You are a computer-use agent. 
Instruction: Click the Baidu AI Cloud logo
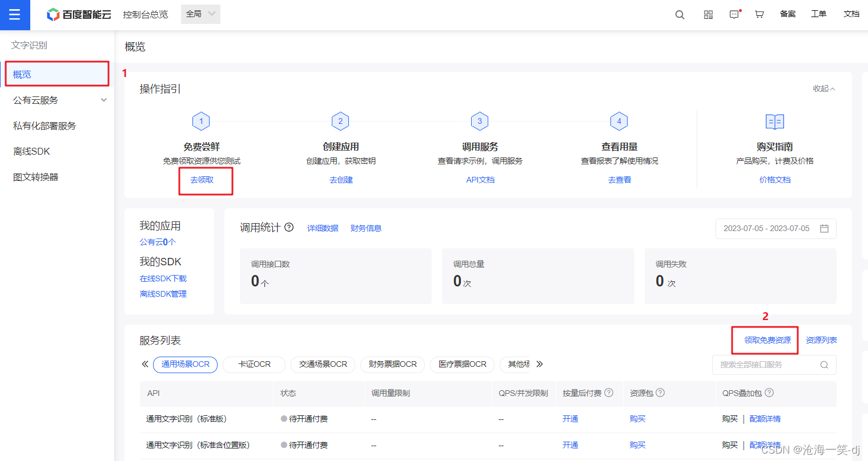click(79, 14)
